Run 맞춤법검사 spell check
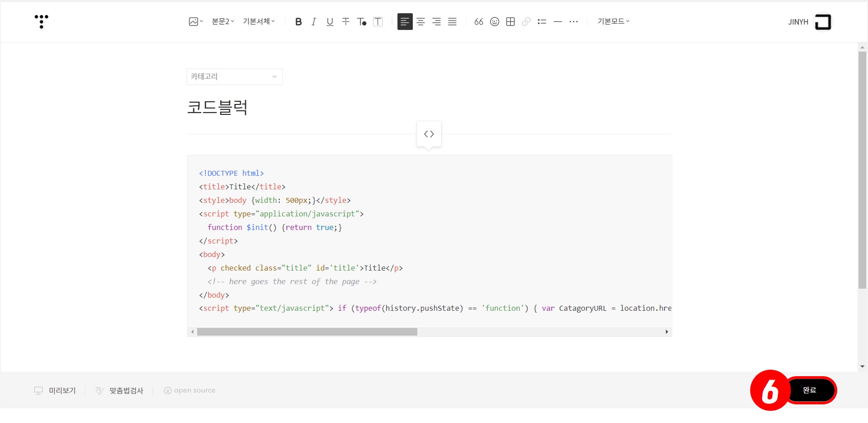Screen dimensions: 868x423 coord(119,390)
